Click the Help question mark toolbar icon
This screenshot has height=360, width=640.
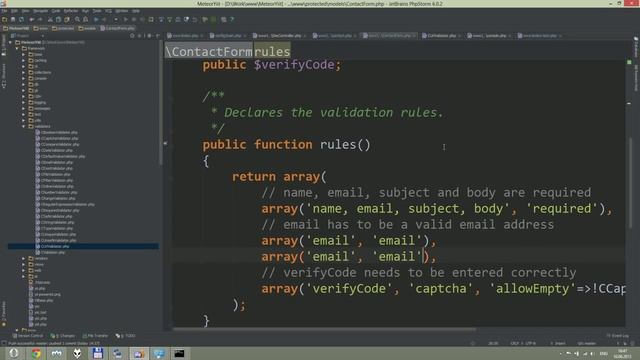[232, 19]
